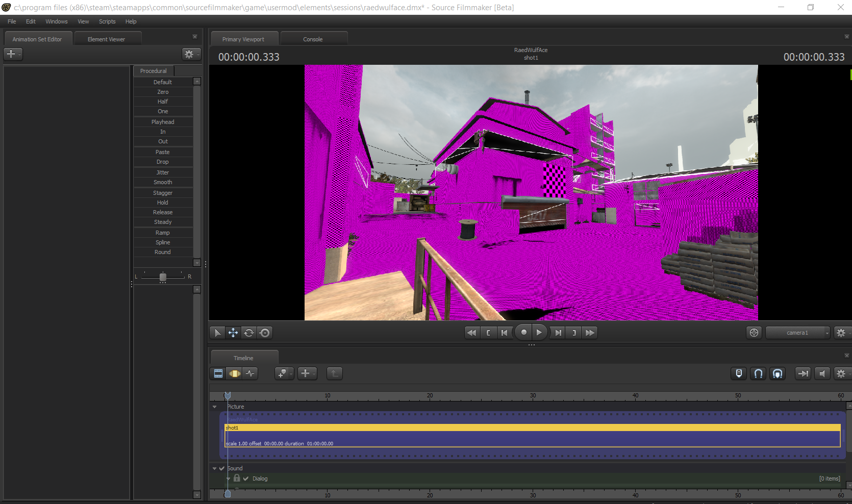The width and height of the screenshot is (852, 504).
Task: Open the camera1 selection dropdown
Action: point(797,333)
